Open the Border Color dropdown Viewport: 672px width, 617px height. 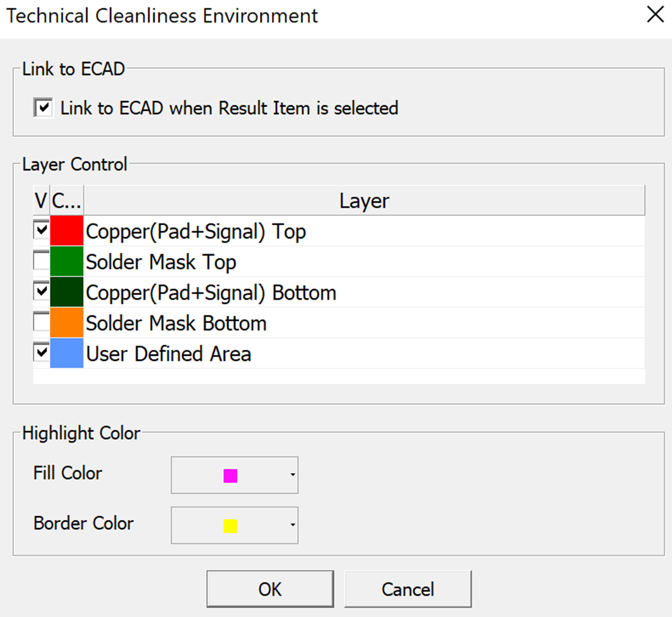tap(235, 525)
